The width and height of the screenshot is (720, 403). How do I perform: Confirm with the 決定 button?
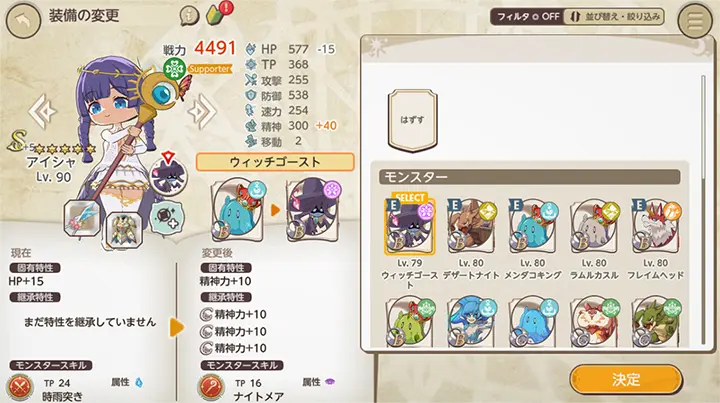tap(626, 380)
